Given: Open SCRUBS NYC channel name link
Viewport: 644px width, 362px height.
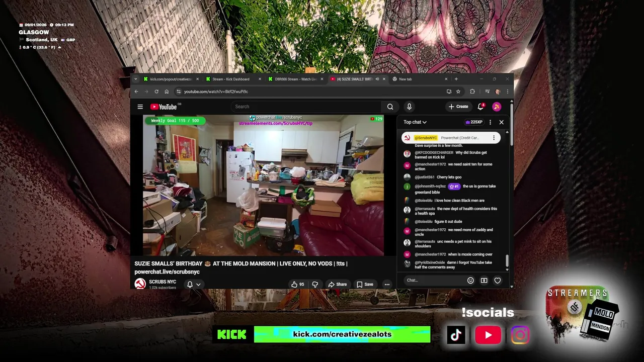Looking at the screenshot, I should (x=163, y=282).
